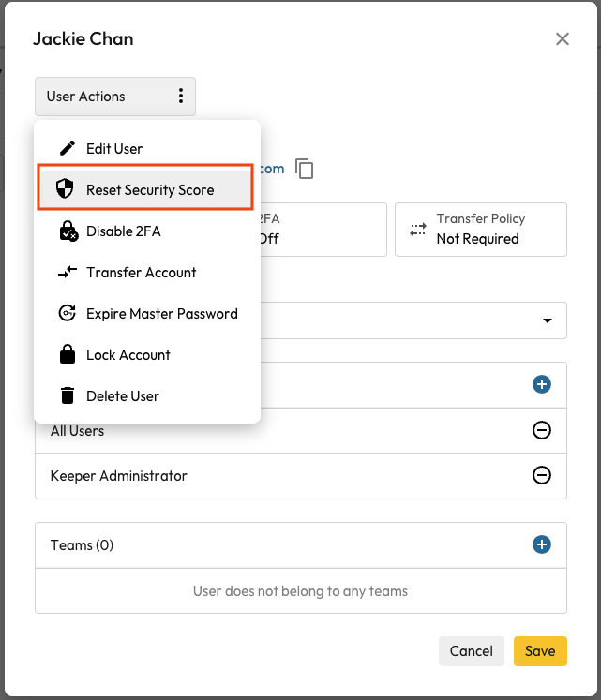Image resolution: width=601 pixels, height=700 pixels.
Task: Click the trash icon for Delete User
Action: click(x=67, y=396)
